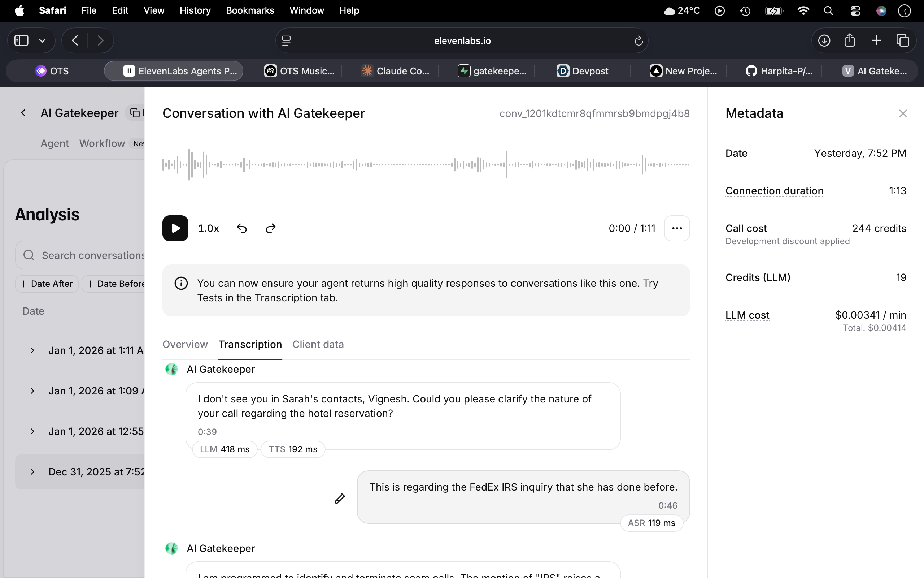The image size is (924, 578).
Task: Open the Client data tab
Action: [x=318, y=344]
